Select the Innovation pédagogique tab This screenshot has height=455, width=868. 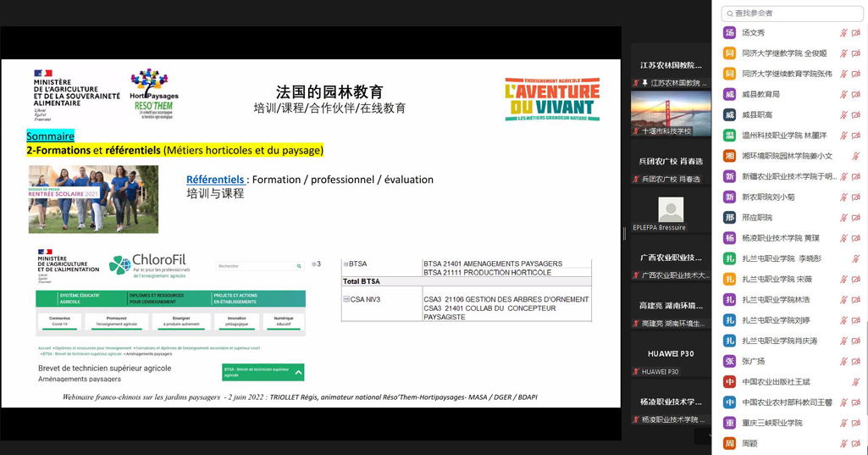point(236,321)
